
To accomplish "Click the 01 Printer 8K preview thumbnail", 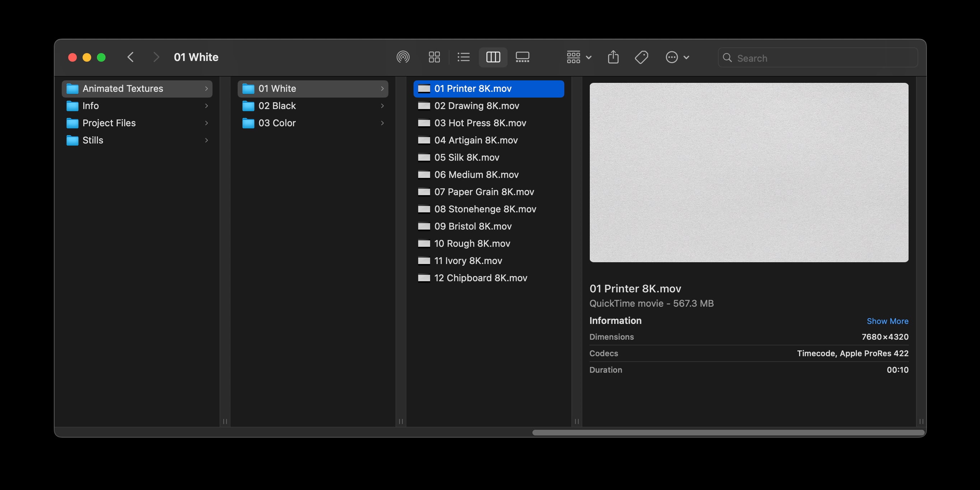I will (x=749, y=173).
